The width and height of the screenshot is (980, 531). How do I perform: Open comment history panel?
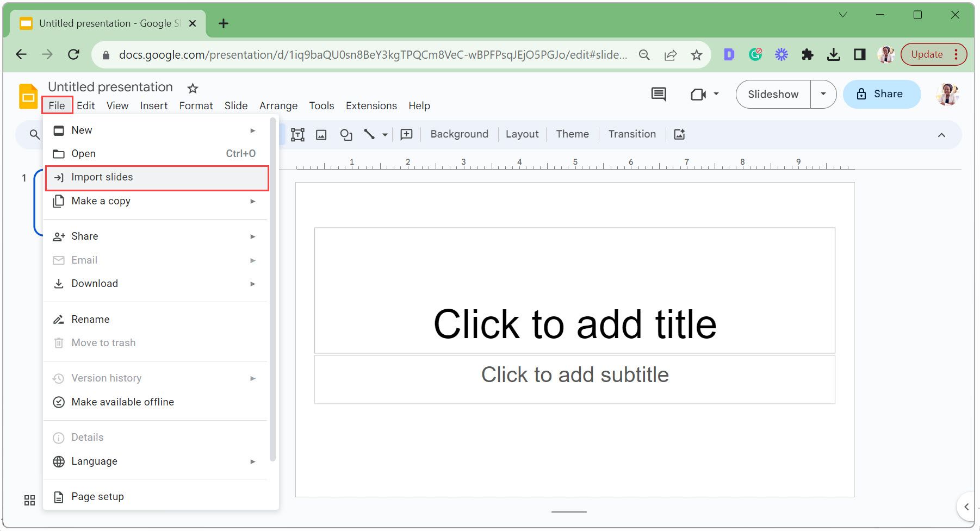click(658, 93)
